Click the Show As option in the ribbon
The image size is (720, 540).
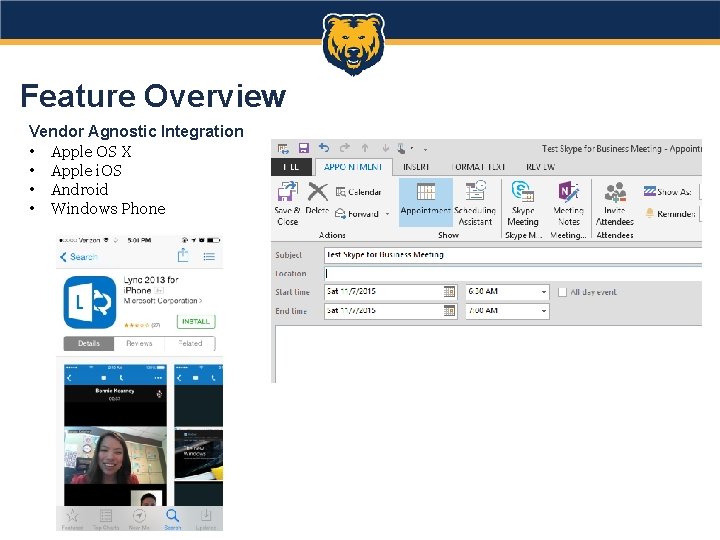pyautogui.click(x=667, y=191)
